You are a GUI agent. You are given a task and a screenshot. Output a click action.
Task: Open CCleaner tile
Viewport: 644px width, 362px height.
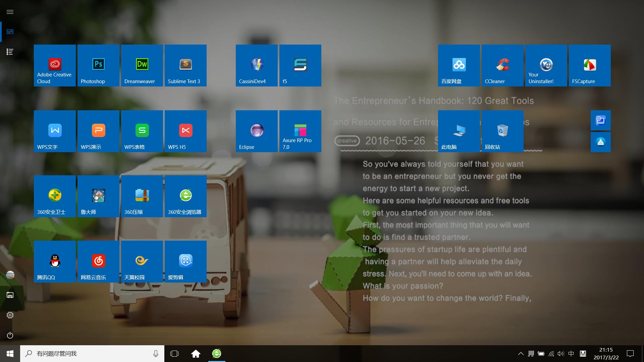tap(502, 65)
